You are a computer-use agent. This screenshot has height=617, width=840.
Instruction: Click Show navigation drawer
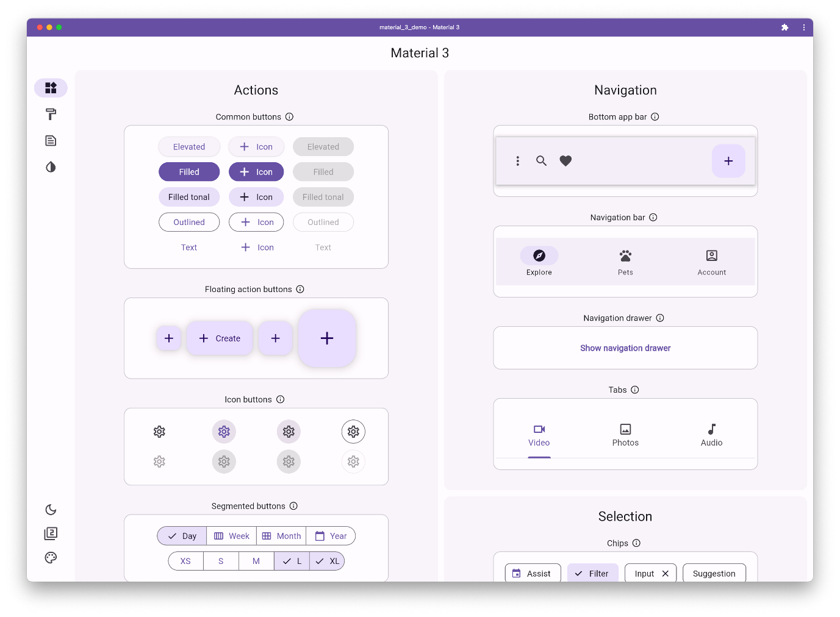coord(625,348)
